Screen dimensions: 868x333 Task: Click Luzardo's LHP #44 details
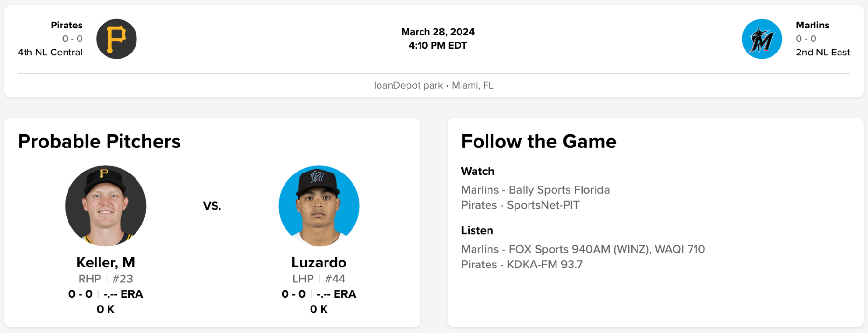pyautogui.click(x=319, y=279)
